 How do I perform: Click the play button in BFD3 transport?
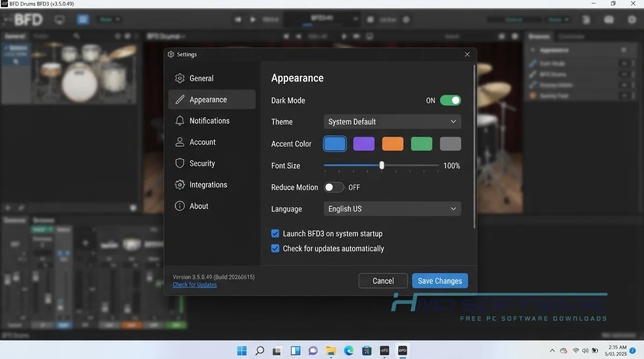(x=253, y=20)
